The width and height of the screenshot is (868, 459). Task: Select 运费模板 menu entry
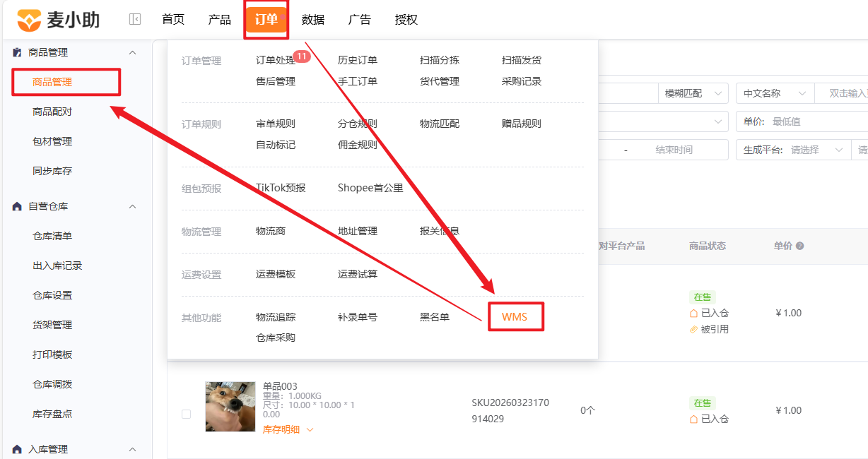(276, 275)
